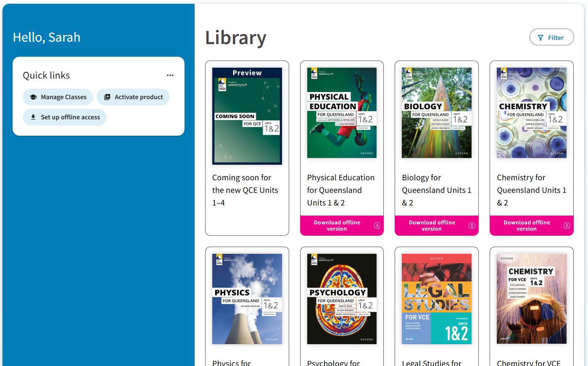The width and height of the screenshot is (588, 366).
Task: Download offline version of Biology for Queensland
Action: pyautogui.click(x=437, y=226)
